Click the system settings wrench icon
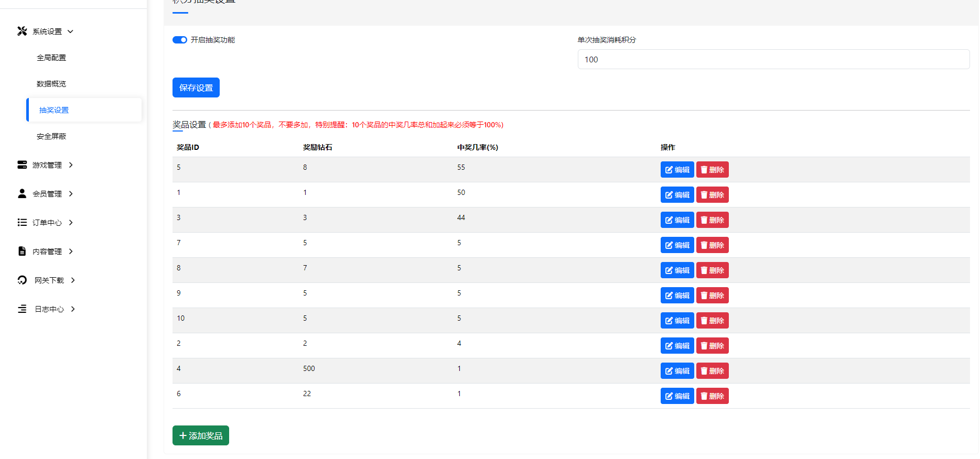 22,31
